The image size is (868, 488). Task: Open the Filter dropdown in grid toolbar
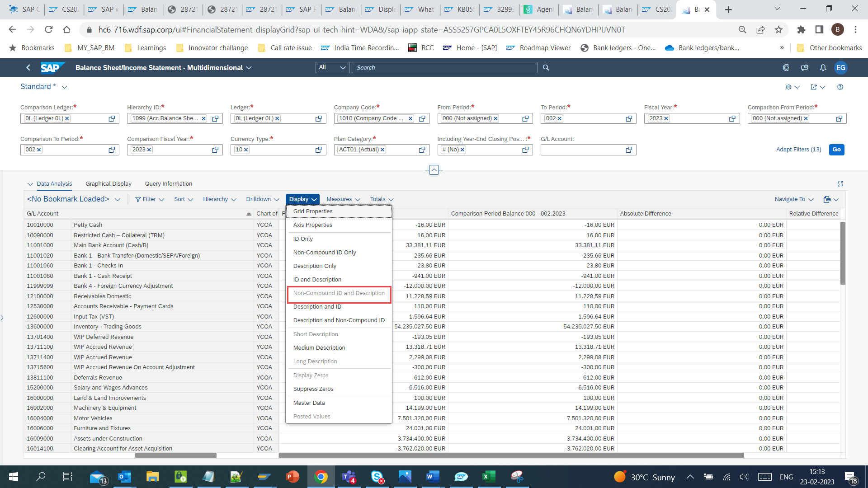click(150, 199)
